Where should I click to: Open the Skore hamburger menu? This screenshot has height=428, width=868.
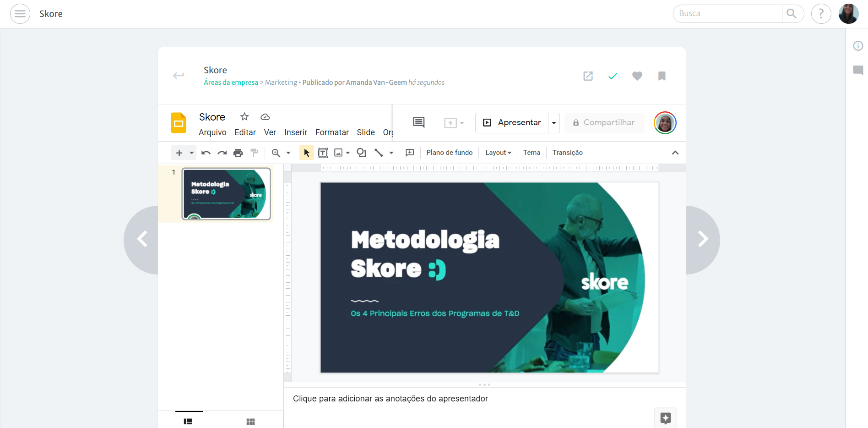tap(20, 14)
